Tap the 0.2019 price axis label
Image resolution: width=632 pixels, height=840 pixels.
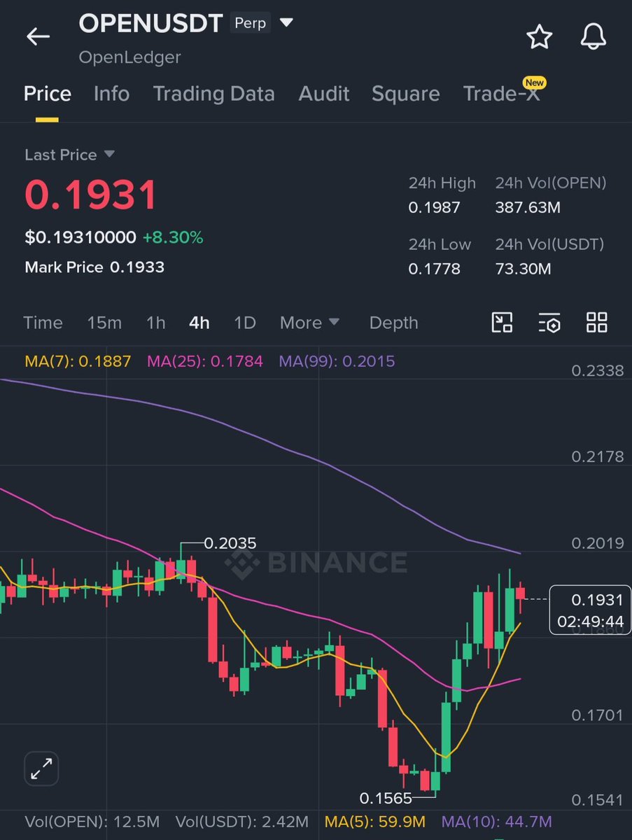[x=597, y=543]
